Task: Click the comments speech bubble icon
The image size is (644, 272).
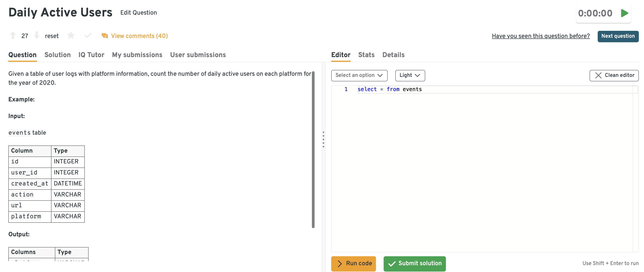Action: pos(105,36)
